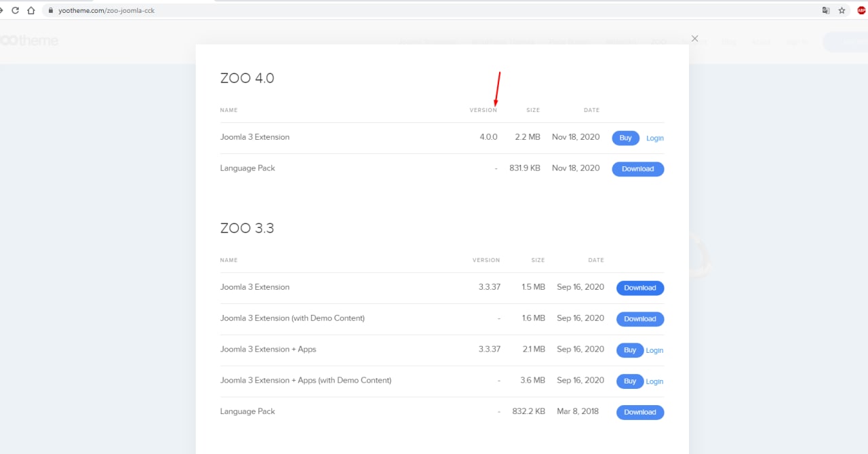Select Joomla 3 Extension name under ZOO 4.0
This screenshot has height=454, width=868.
(255, 137)
